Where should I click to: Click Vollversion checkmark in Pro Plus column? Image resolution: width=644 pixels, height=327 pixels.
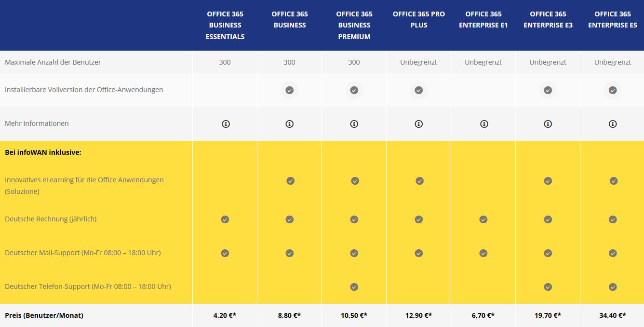coord(419,90)
